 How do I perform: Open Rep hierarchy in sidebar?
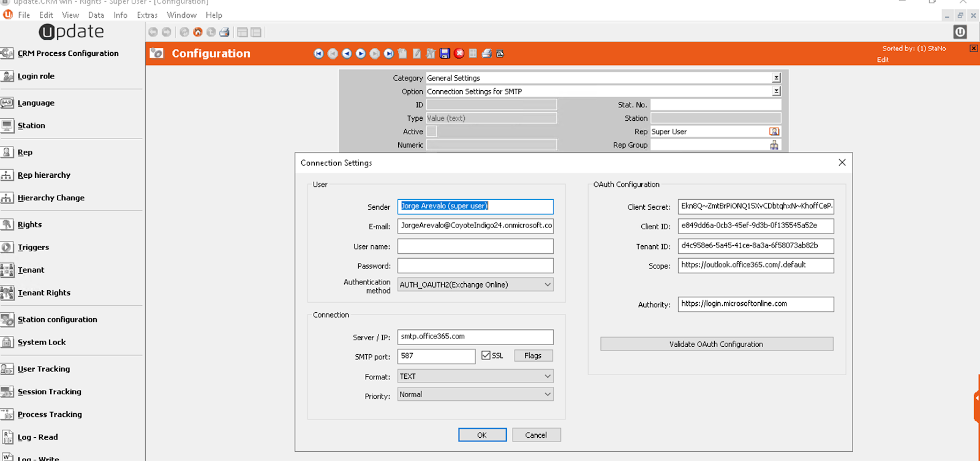(44, 175)
